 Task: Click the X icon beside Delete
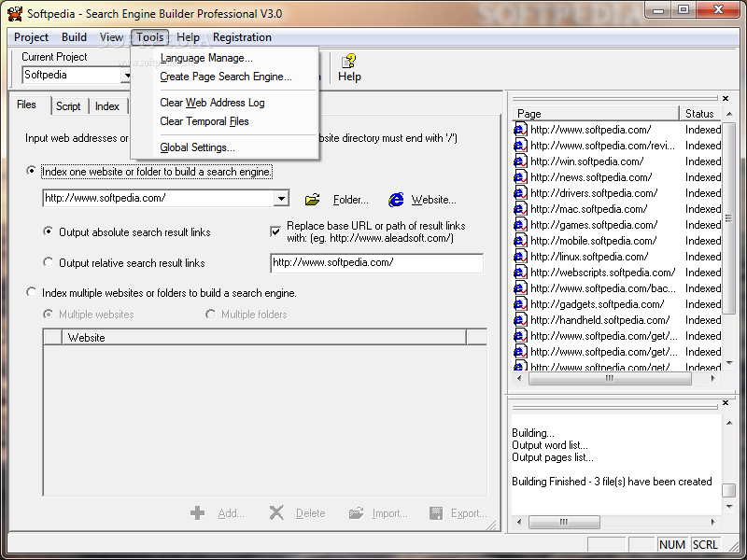276,512
